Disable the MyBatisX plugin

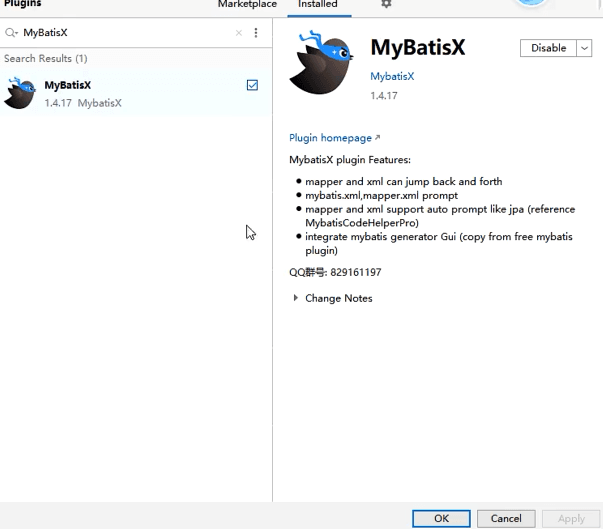[x=548, y=48]
